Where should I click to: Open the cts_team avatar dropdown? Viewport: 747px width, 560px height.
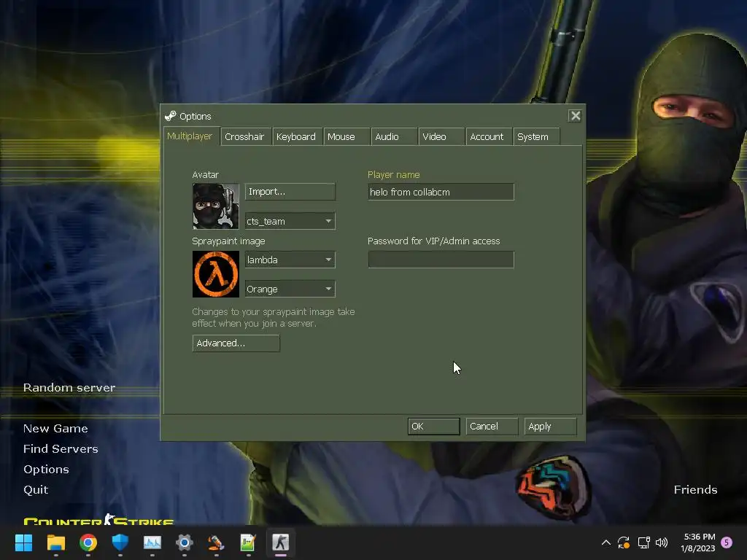point(290,221)
